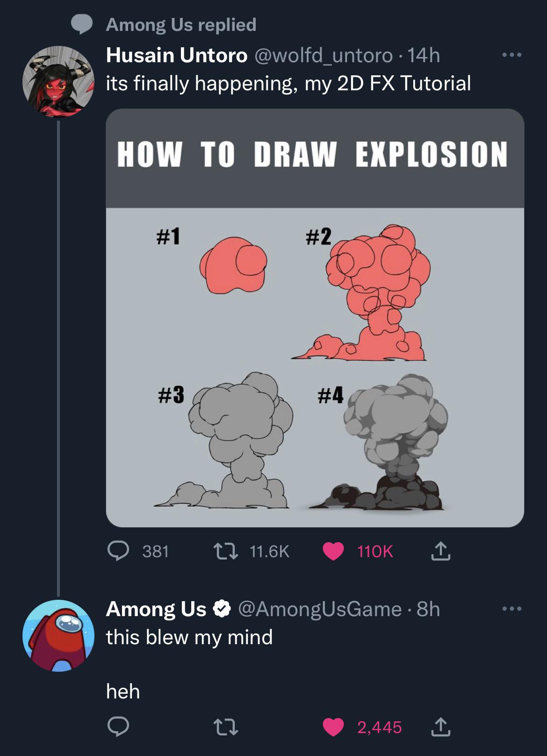Screen dimensions: 547x756
Task: Open the @wolfd_untoro handle link
Action: pos(324,55)
